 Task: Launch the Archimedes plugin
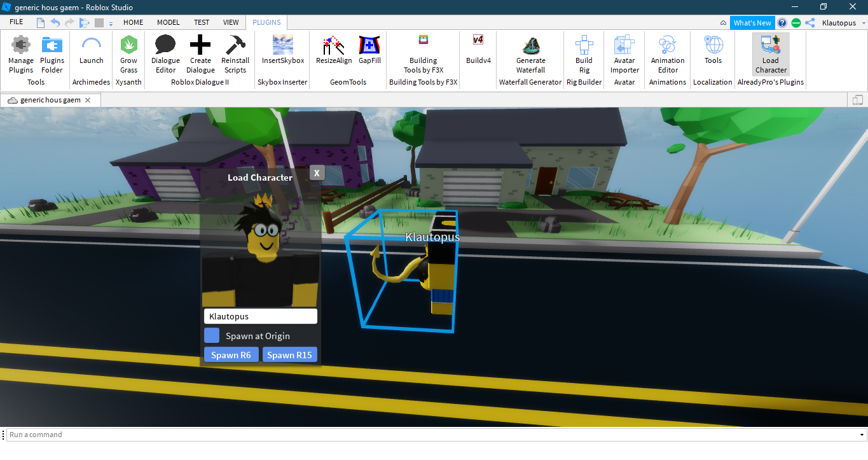(x=92, y=51)
